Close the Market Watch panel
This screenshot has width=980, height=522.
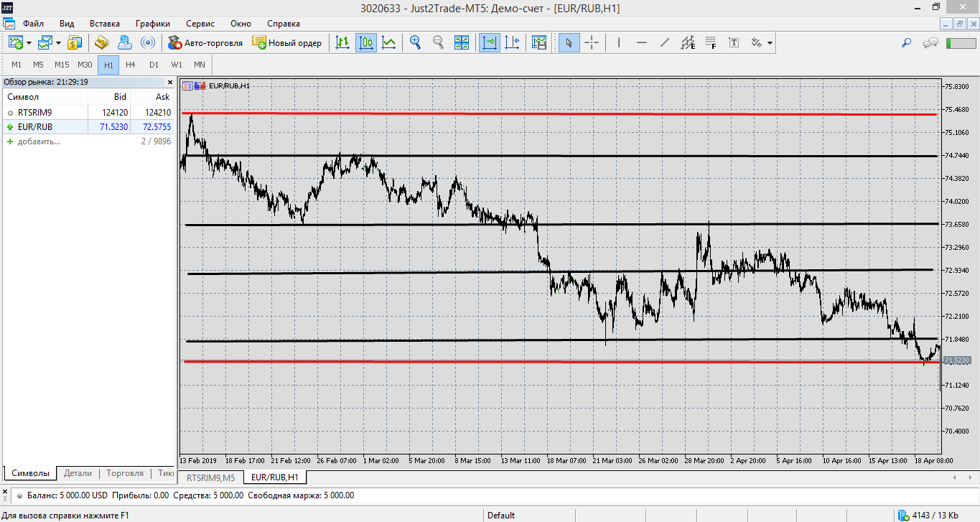point(169,82)
